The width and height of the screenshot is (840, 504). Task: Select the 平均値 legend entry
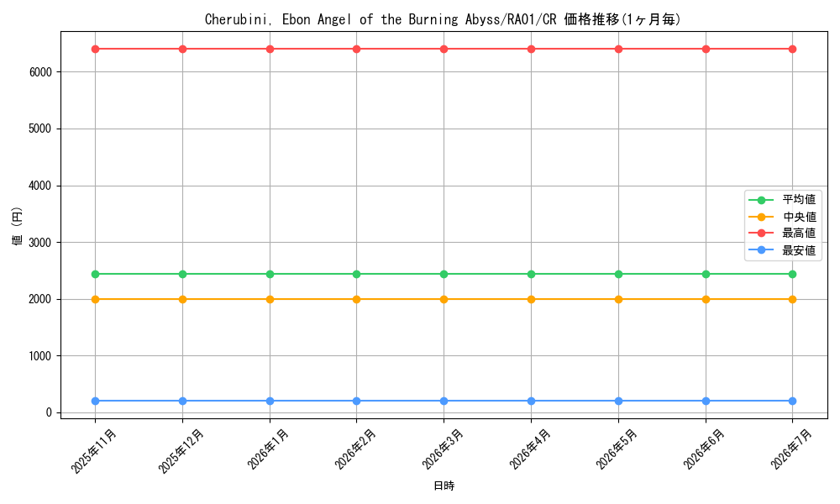pos(782,200)
